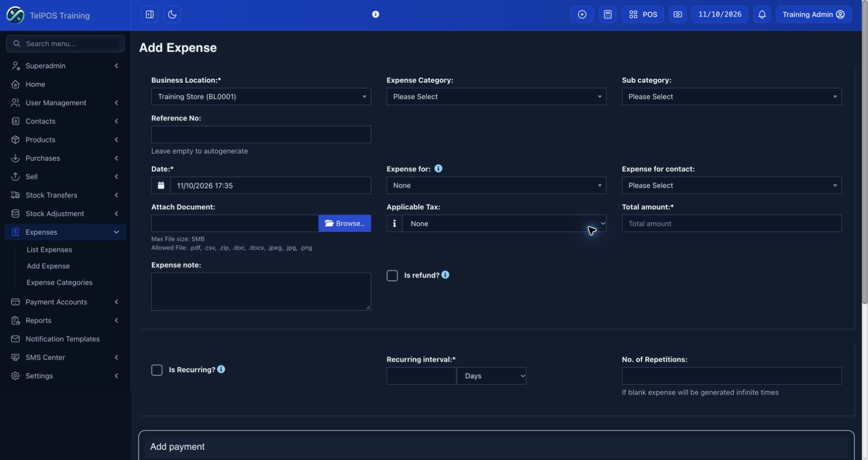
Task: Expand the Products menu
Action: tap(65, 140)
